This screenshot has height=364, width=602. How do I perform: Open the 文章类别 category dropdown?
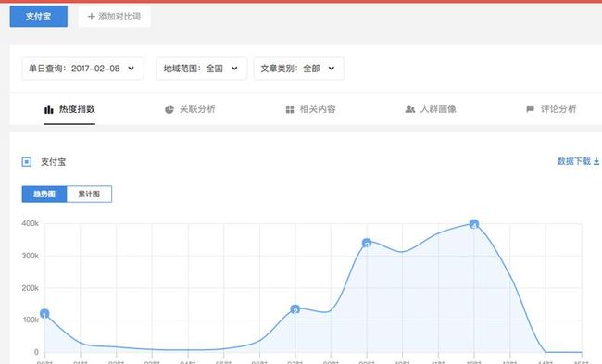pos(299,69)
